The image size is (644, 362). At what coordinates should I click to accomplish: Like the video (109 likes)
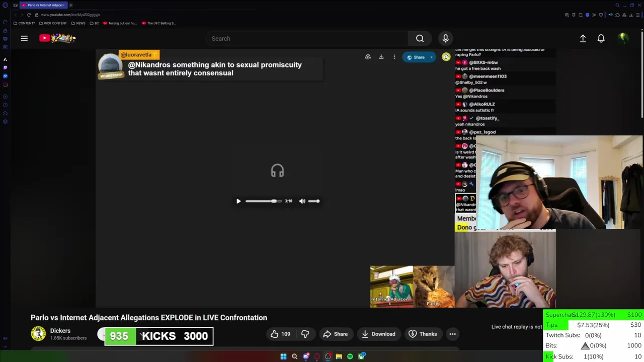281,334
